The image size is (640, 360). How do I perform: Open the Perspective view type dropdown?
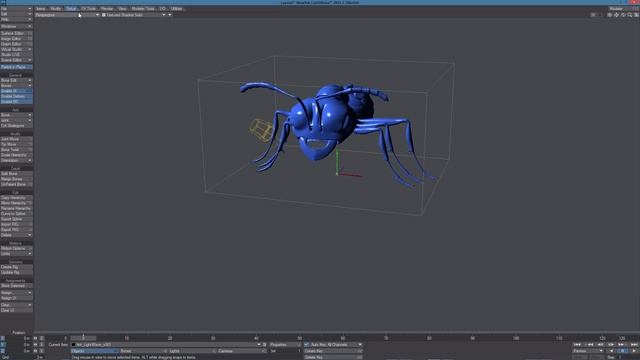(67, 15)
